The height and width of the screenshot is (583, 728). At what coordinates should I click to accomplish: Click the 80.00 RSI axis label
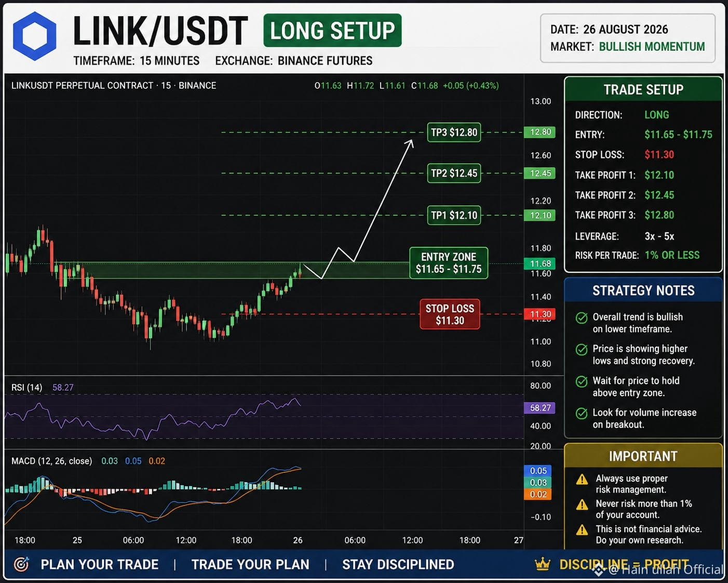(x=541, y=386)
